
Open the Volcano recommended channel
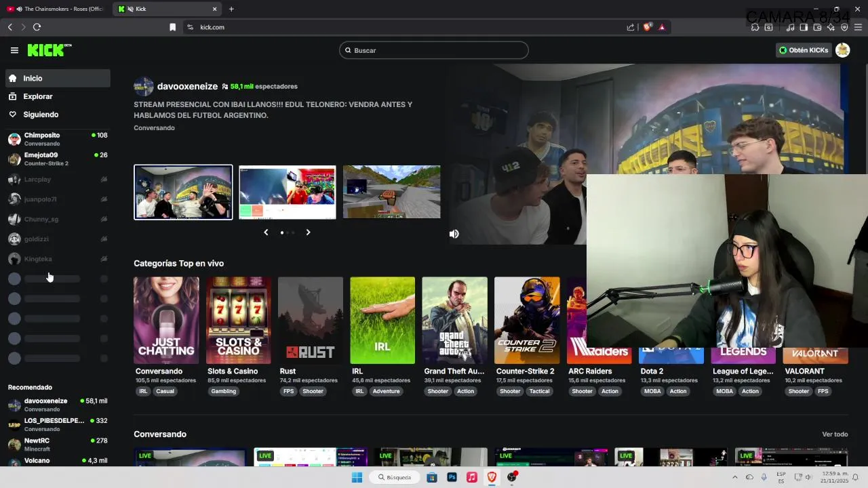[58, 462]
